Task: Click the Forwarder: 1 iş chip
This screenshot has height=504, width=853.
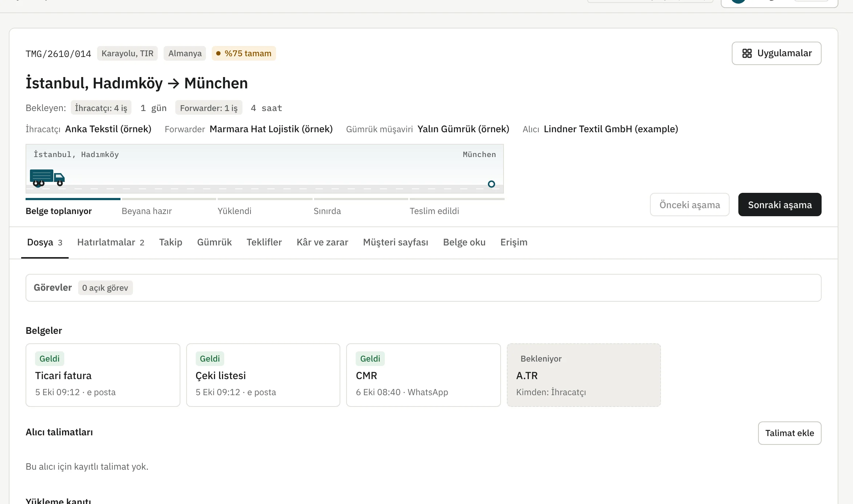Action: pyautogui.click(x=209, y=108)
